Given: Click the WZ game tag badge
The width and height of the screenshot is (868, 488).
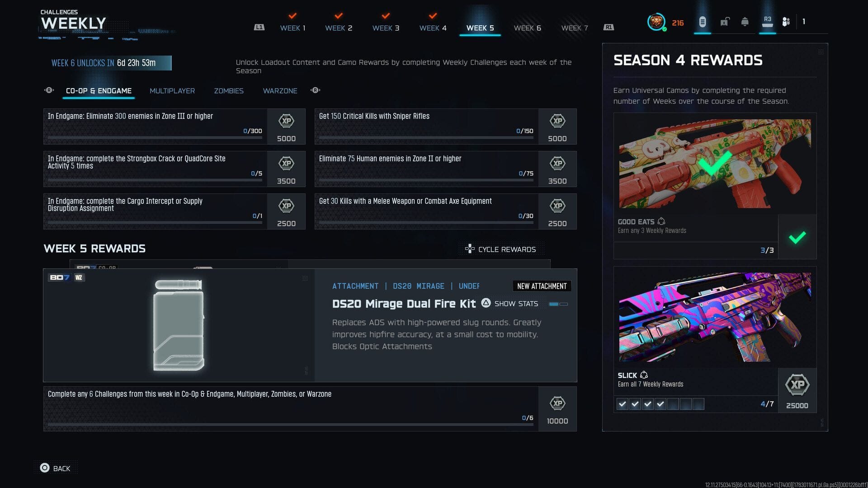Looking at the screenshot, I should tap(79, 277).
